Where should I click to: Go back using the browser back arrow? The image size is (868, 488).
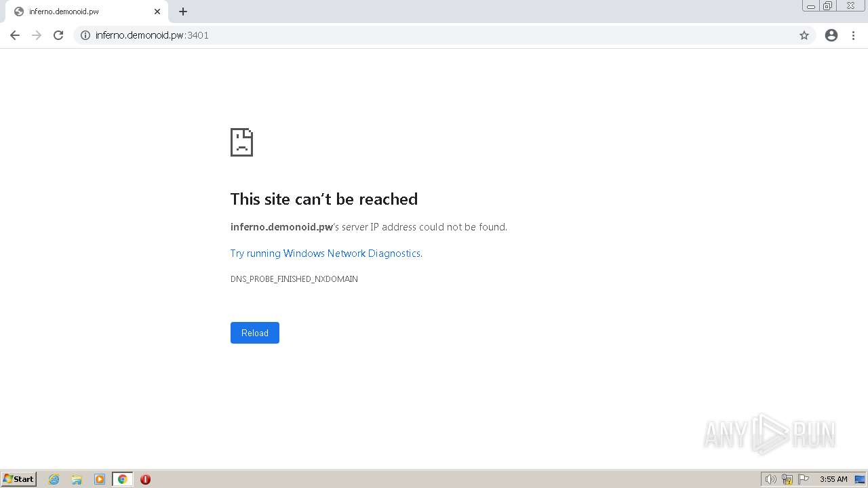[15, 35]
